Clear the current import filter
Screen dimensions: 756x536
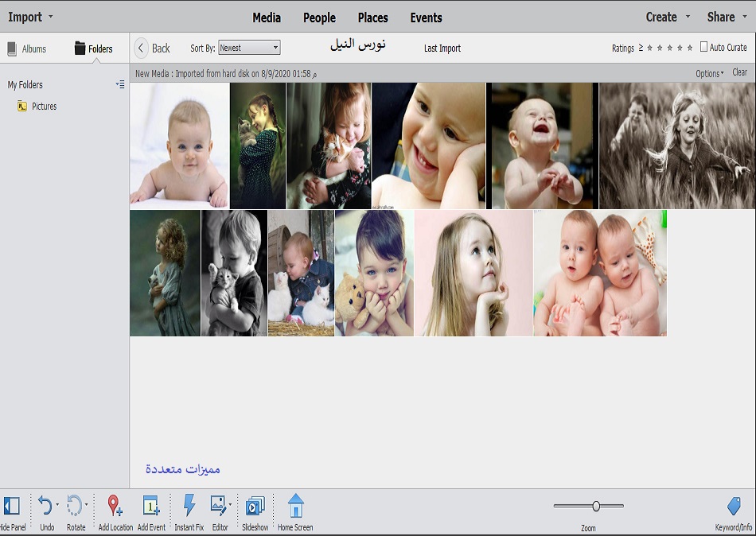point(739,72)
